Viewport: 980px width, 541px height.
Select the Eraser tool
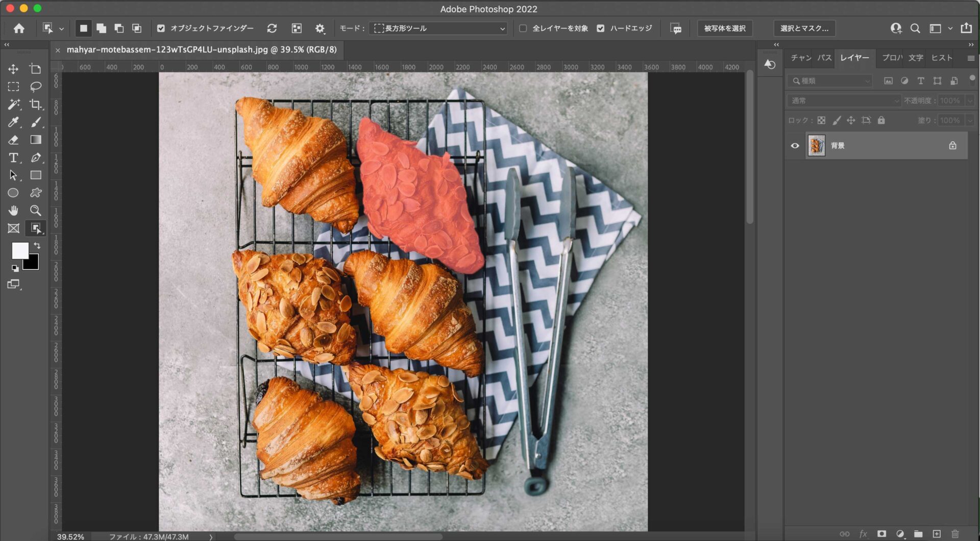(13, 139)
